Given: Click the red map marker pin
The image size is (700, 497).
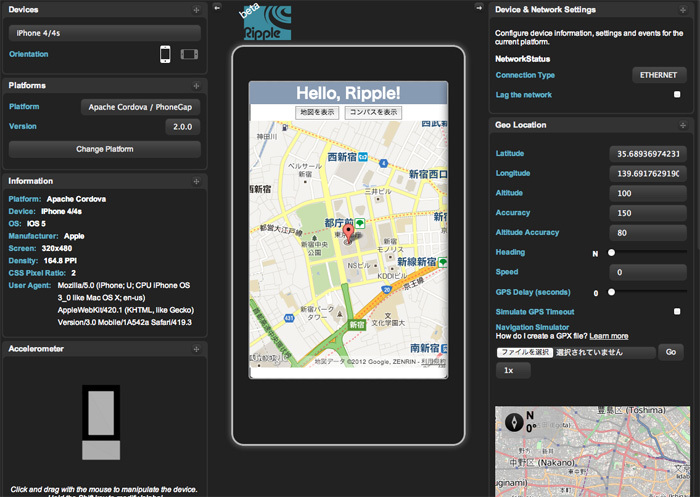Looking at the screenshot, I should point(348,233).
